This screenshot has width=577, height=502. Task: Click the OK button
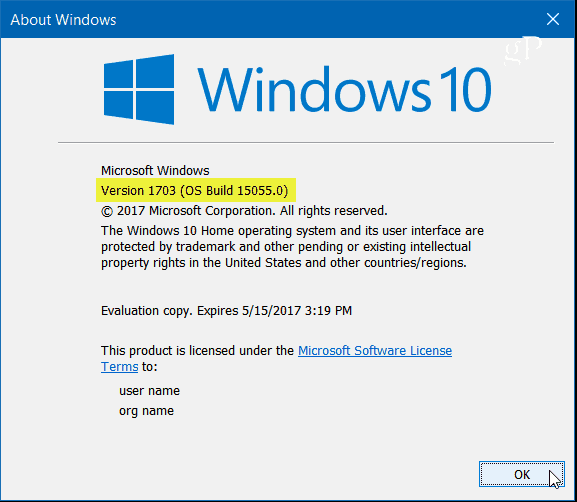[x=521, y=474]
